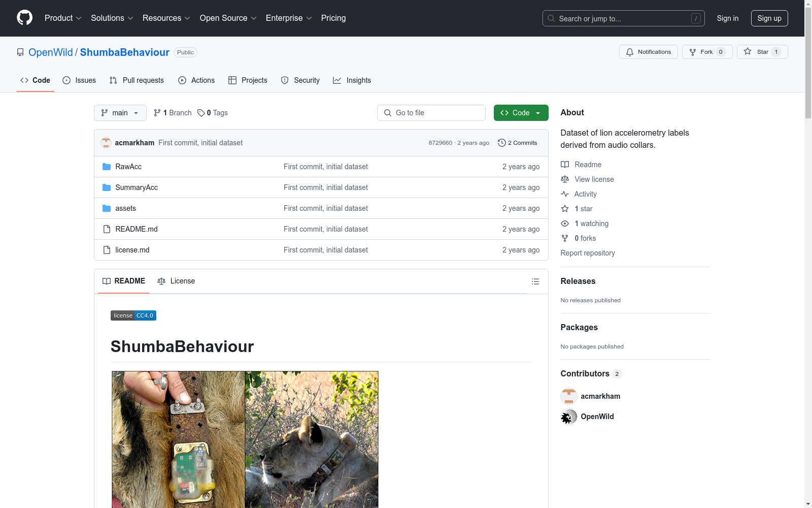This screenshot has width=812, height=508.
Task: Click the assets folder icon
Action: [107, 208]
